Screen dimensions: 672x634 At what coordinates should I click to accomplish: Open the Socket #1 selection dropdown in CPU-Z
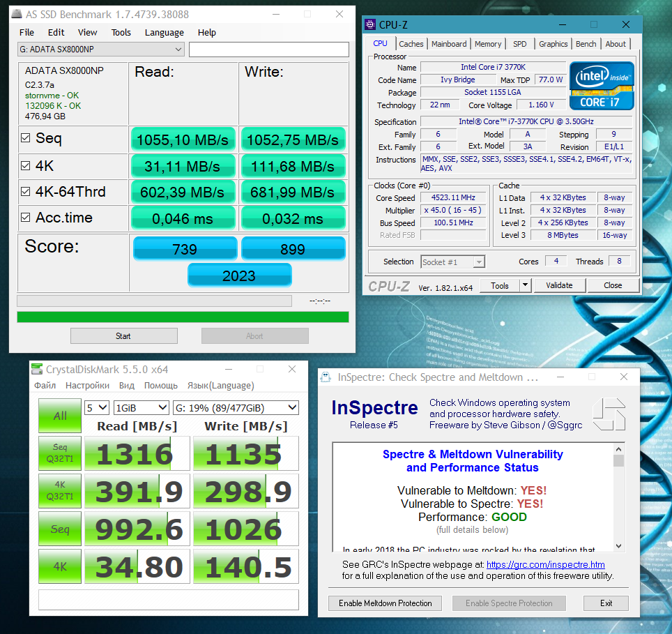[452, 262]
